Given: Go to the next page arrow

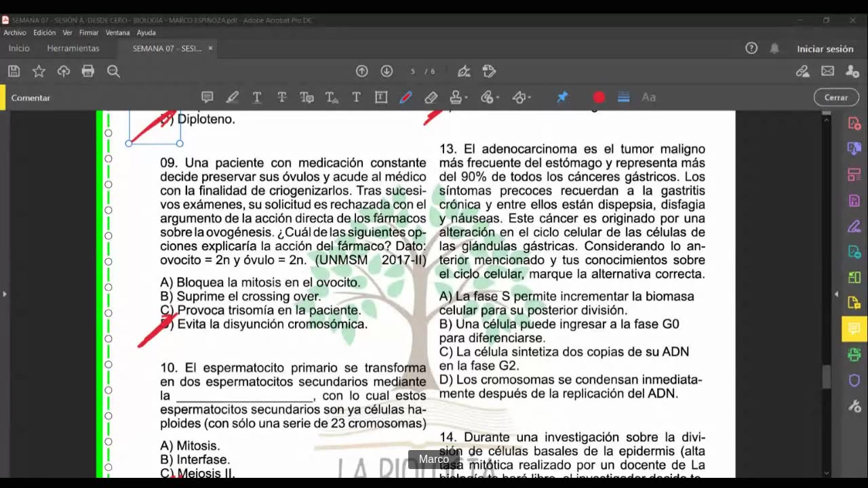Looking at the screenshot, I should 387,71.
